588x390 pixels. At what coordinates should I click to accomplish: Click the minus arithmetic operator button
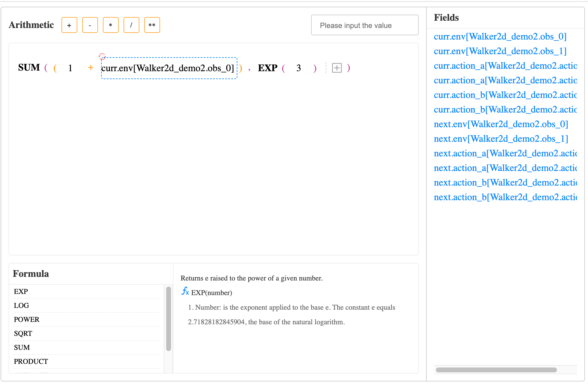tap(90, 25)
